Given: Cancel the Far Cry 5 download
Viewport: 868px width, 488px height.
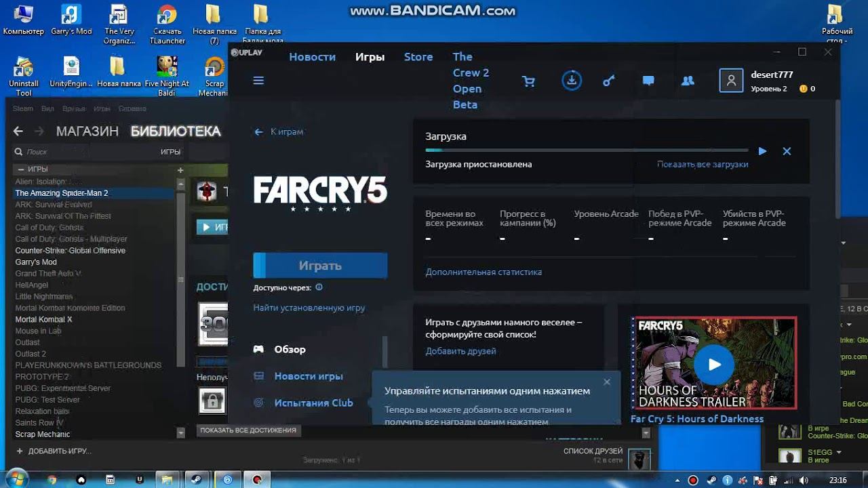Looking at the screenshot, I should coord(787,151).
